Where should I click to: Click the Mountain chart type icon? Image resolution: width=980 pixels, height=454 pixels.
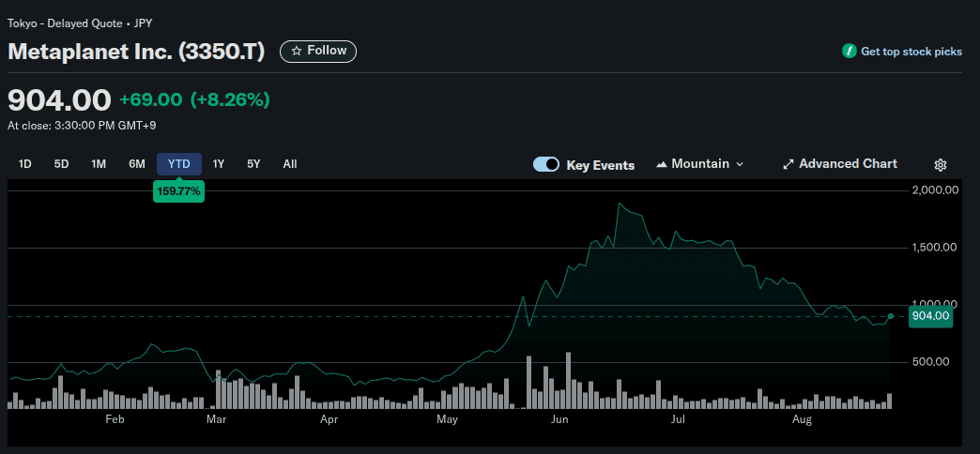coord(662,164)
